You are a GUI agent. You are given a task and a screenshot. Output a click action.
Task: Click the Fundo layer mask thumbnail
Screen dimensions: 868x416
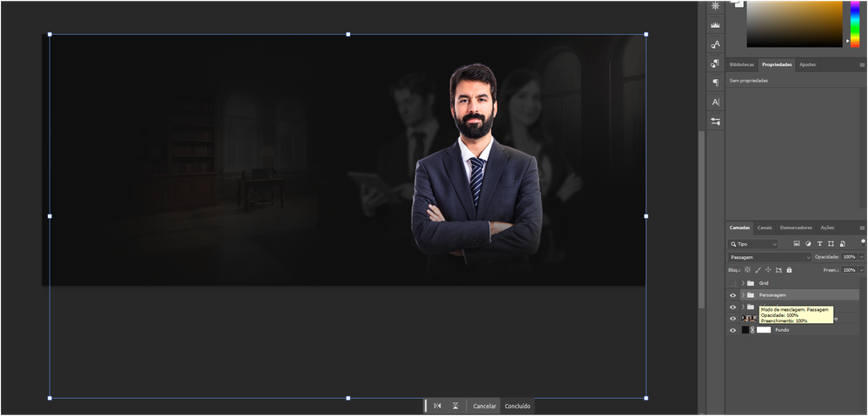pyautogui.click(x=764, y=330)
